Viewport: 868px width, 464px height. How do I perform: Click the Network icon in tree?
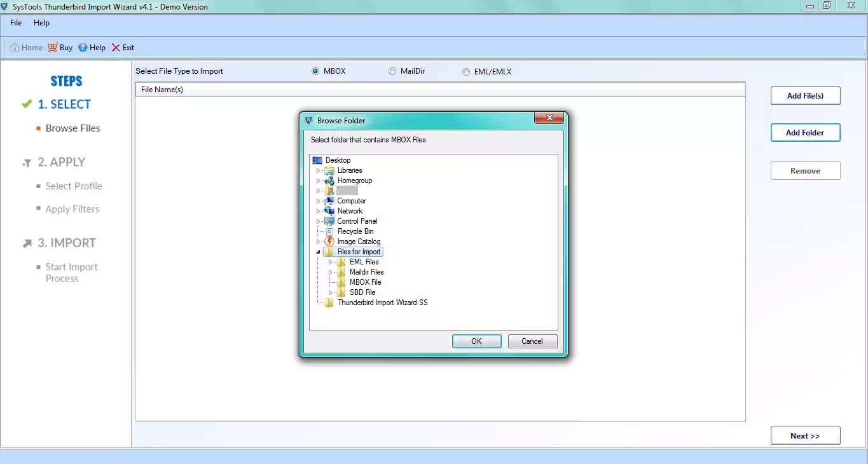pos(329,211)
